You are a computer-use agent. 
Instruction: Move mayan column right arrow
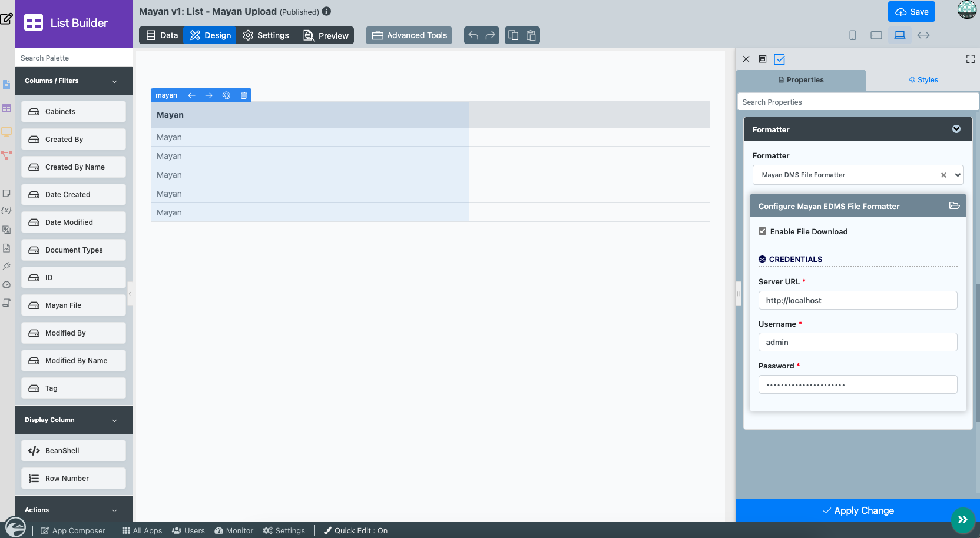click(208, 95)
